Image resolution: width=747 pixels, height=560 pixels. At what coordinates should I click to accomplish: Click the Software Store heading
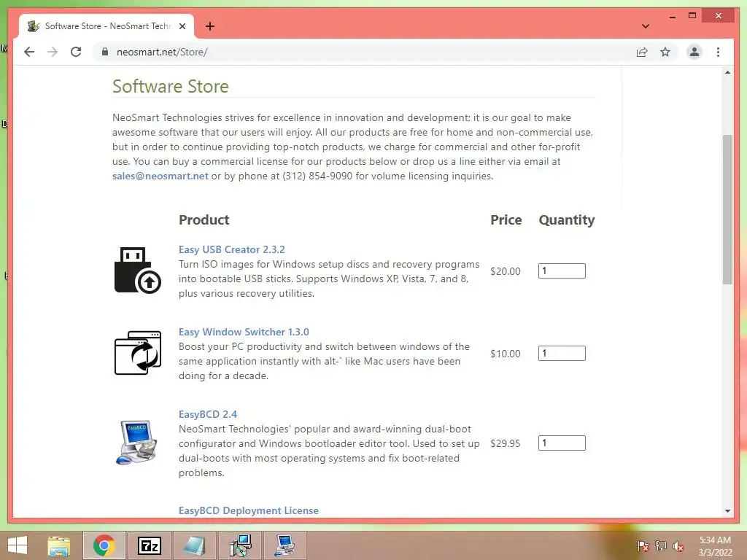tap(171, 86)
